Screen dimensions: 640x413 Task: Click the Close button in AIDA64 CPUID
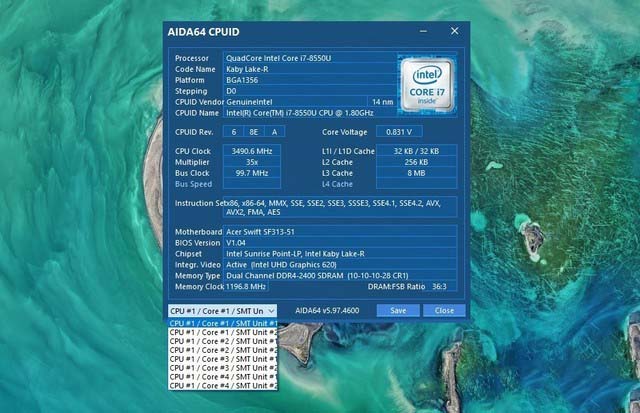click(x=444, y=311)
